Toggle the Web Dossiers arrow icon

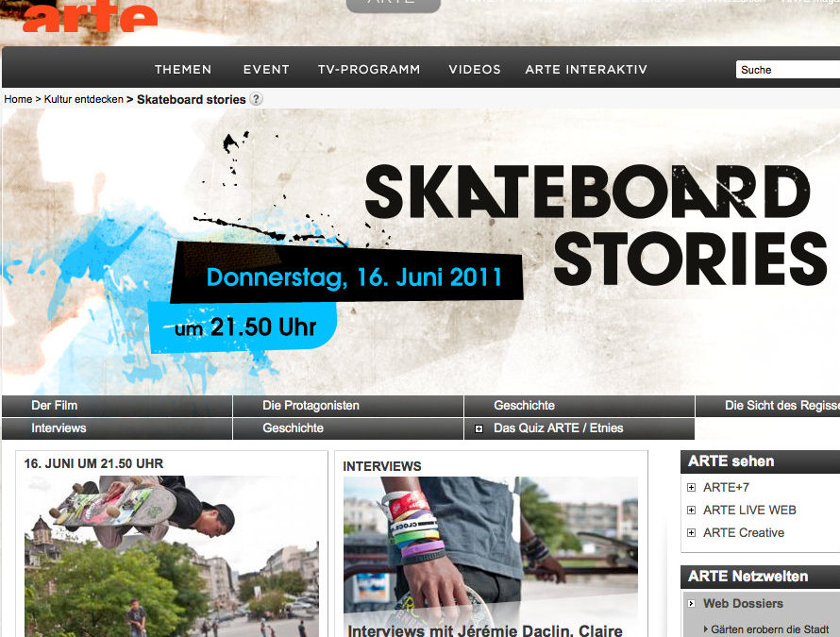point(691,604)
